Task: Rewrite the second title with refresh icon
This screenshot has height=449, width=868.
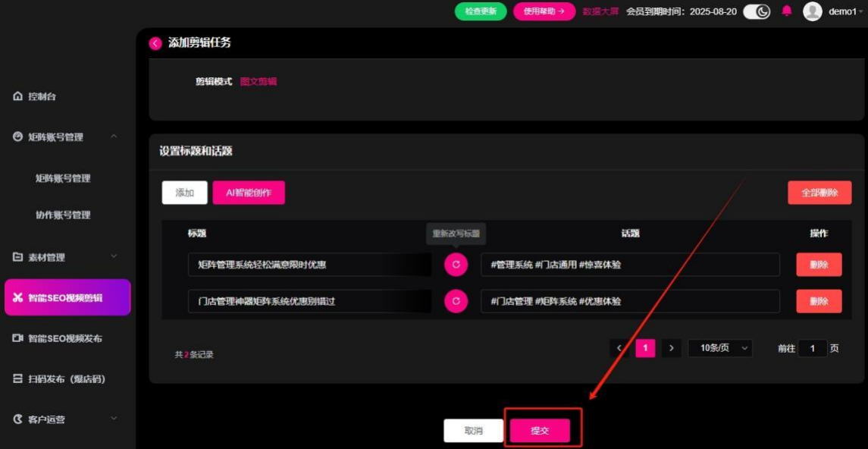Action: (x=456, y=301)
